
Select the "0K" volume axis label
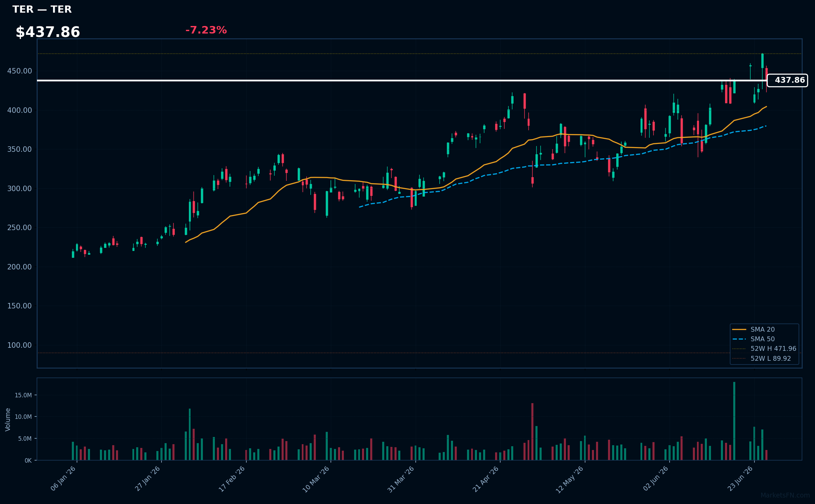(28, 461)
